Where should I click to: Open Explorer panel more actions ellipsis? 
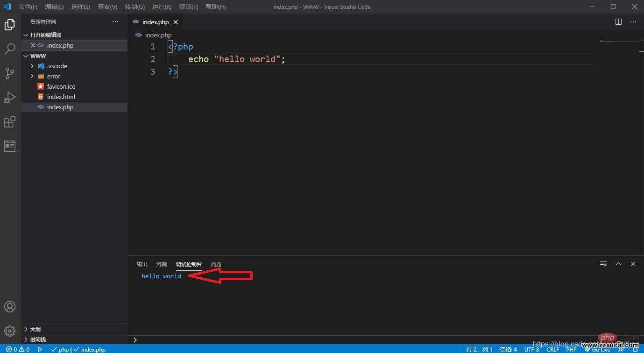115,22
